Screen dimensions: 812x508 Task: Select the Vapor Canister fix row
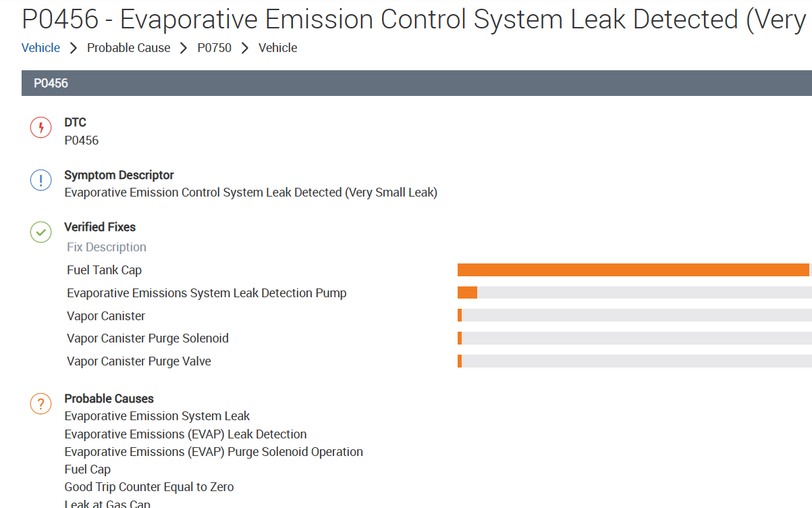[106, 316]
